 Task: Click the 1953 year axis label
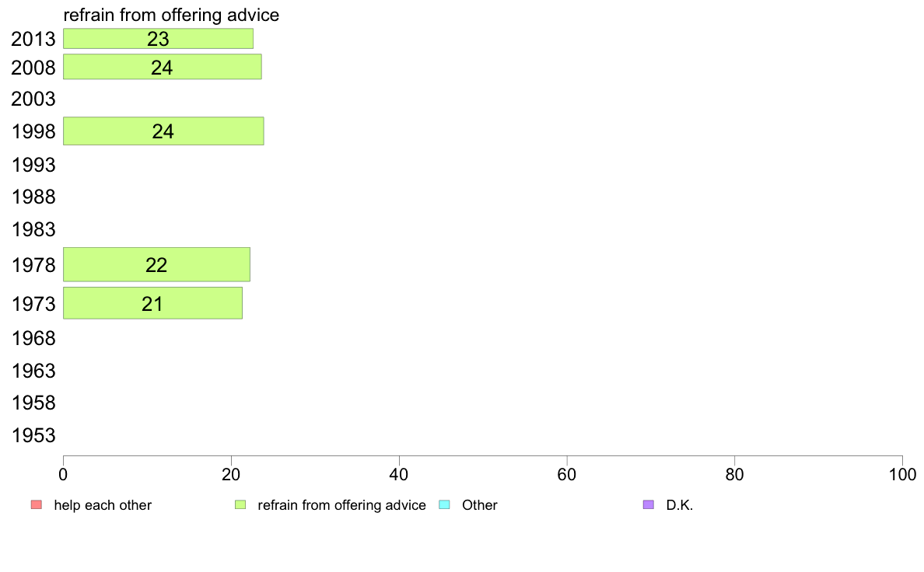[x=33, y=435]
